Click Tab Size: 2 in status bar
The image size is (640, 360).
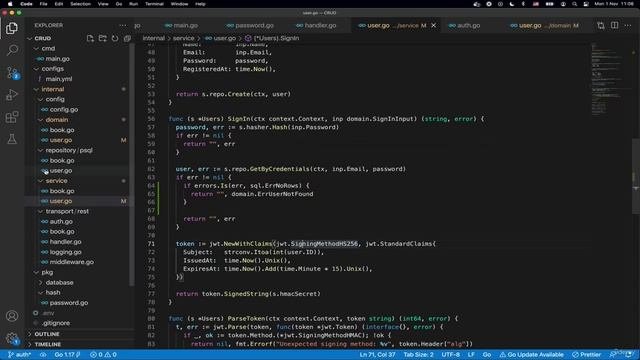418,355
